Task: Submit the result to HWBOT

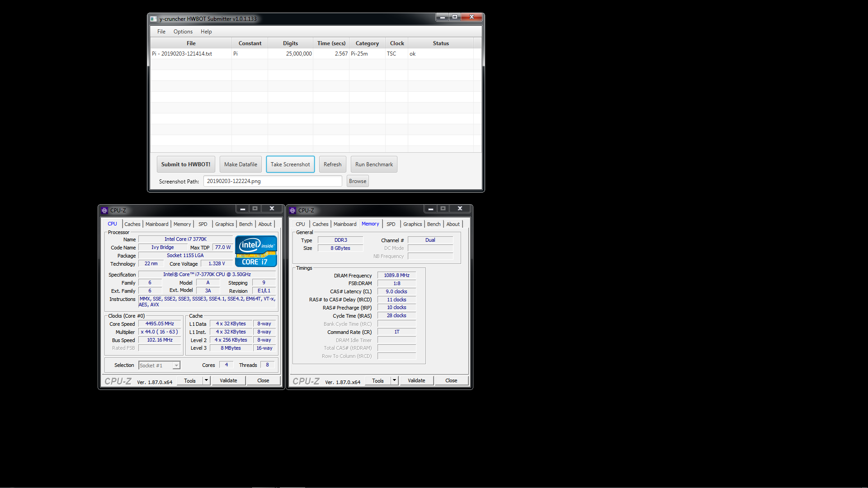Action: pyautogui.click(x=186, y=164)
